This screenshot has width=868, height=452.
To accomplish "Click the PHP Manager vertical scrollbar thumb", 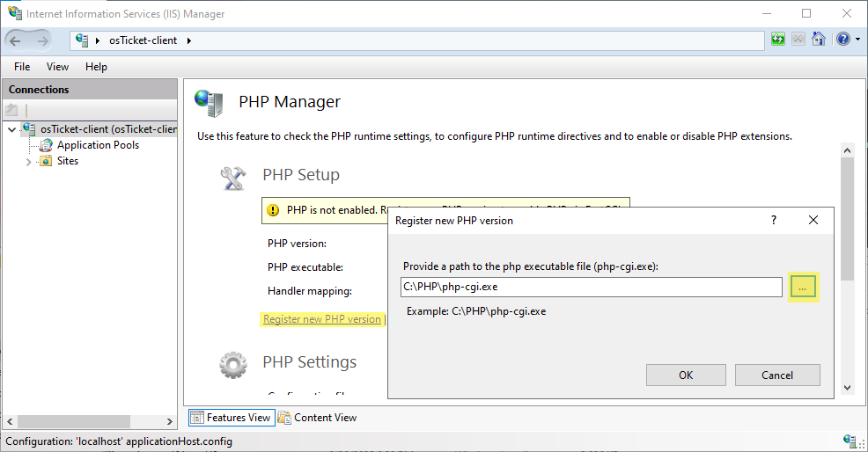I will click(x=847, y=219).
